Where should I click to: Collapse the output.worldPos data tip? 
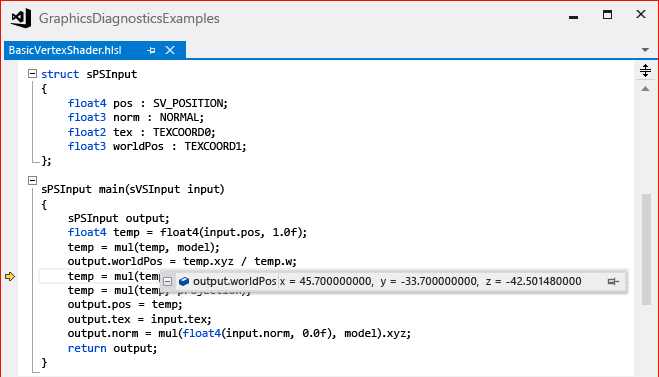pyautogui.click(x=167, y=281)
